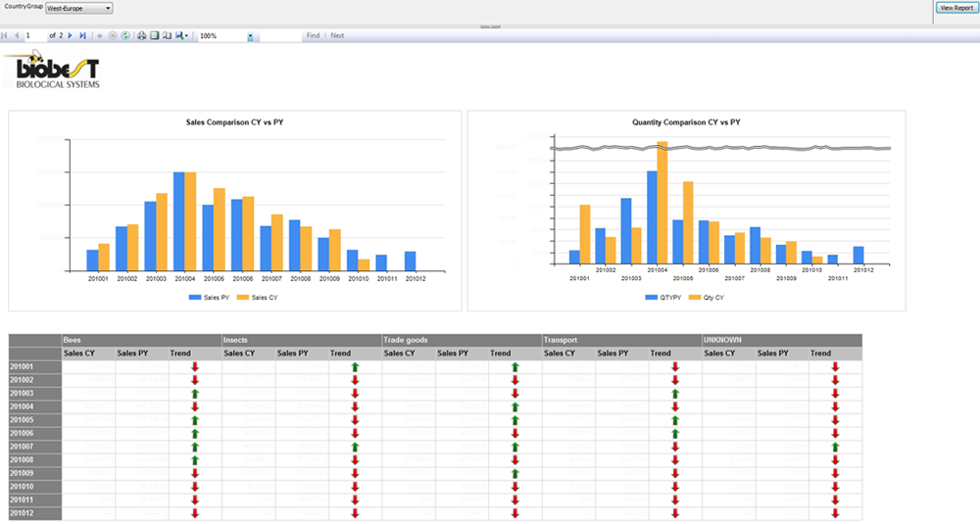Click the 201012 row header
The image size is (980, 524).
click(35, 513)
